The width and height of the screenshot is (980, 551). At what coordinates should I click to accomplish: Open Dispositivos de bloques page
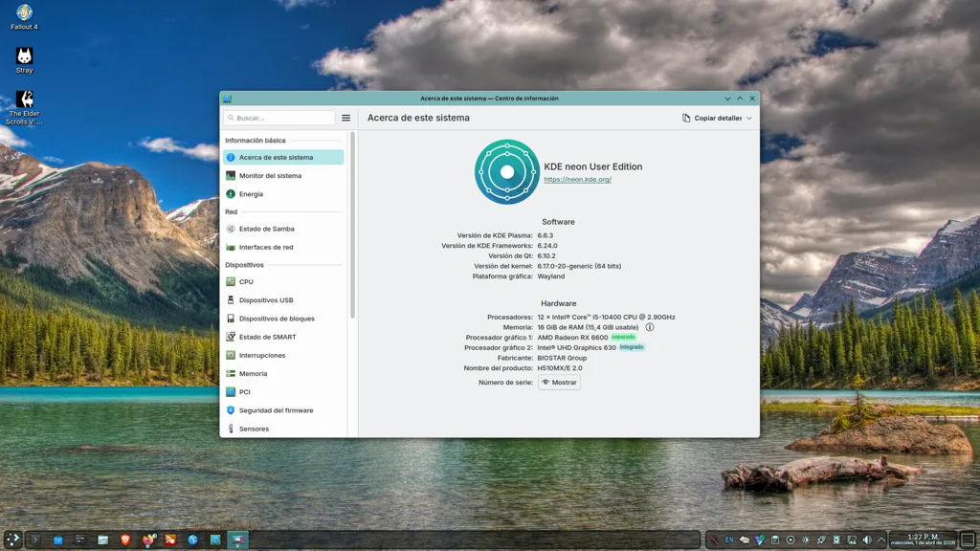(x=283, y=319)
